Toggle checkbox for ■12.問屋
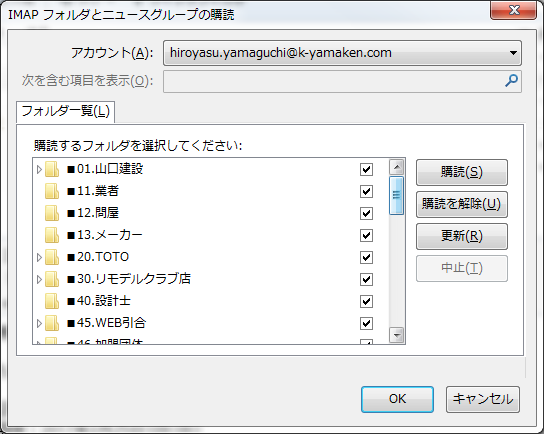 (366, 213)
